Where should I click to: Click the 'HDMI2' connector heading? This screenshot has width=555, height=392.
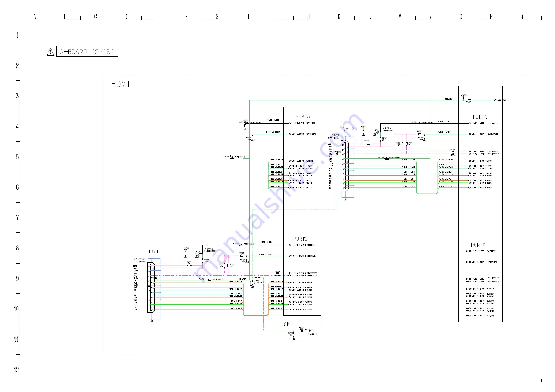(x=347, y=129)
